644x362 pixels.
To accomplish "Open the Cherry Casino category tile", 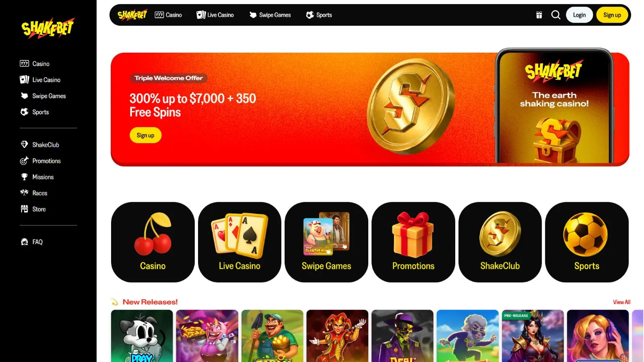I will point(153,242).
